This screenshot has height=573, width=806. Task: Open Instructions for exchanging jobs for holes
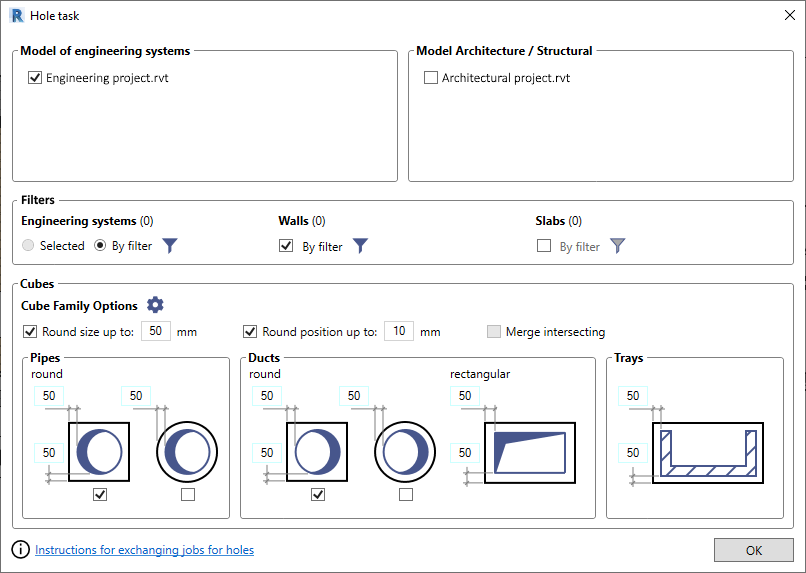tap(144, 550)
